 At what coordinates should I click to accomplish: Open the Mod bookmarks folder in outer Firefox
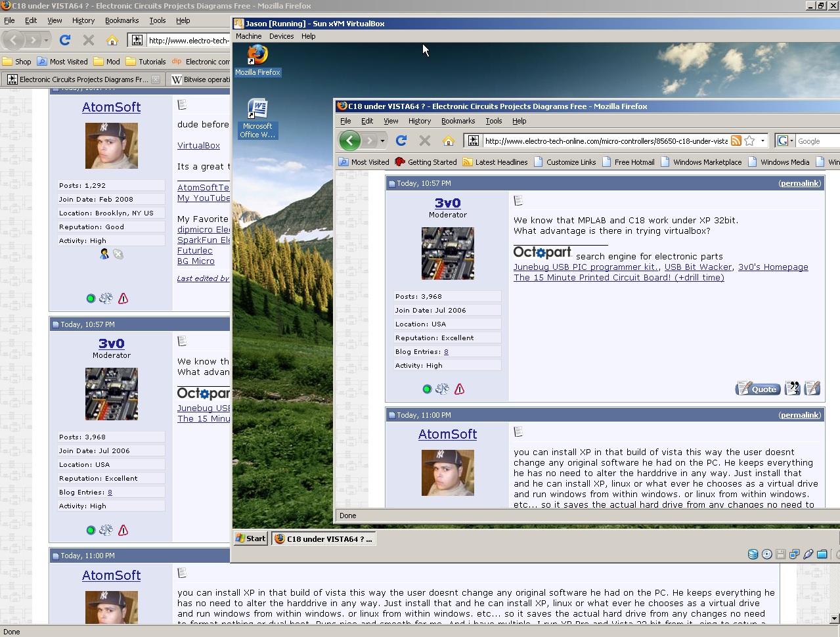click(x=107, y=62)
